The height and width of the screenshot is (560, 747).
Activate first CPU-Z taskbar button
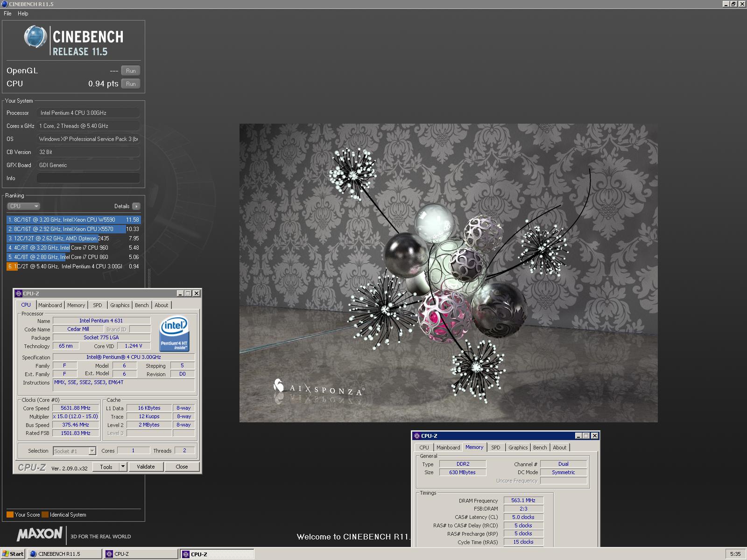point(141,554)
